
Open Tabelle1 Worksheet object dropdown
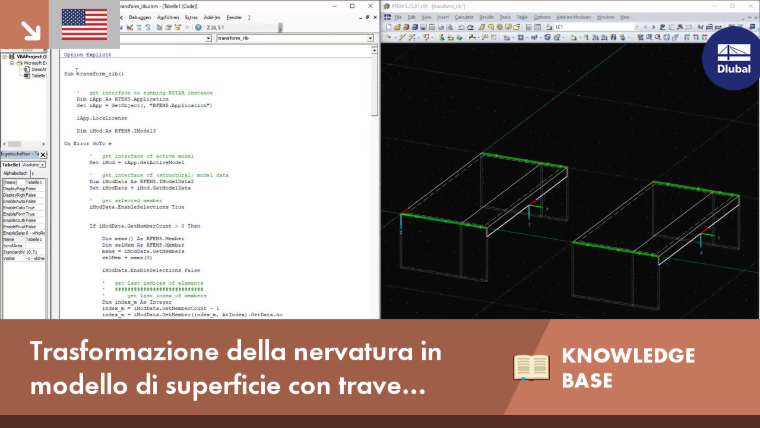pyautogui.click(x=43, y=165)
